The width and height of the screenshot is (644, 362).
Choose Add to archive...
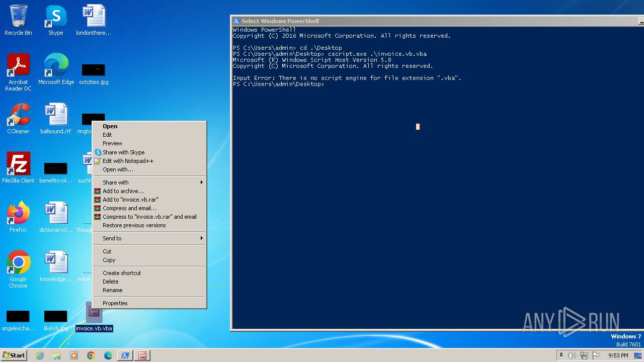coord(149,191)
